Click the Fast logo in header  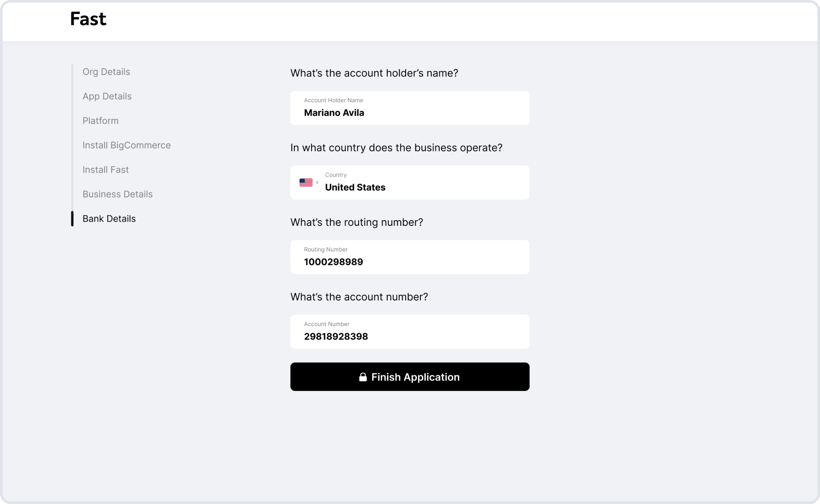click(x=88, y=19)
